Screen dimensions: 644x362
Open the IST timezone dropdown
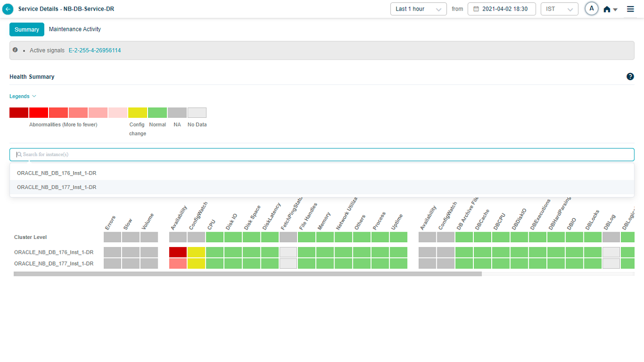[559, 9]
